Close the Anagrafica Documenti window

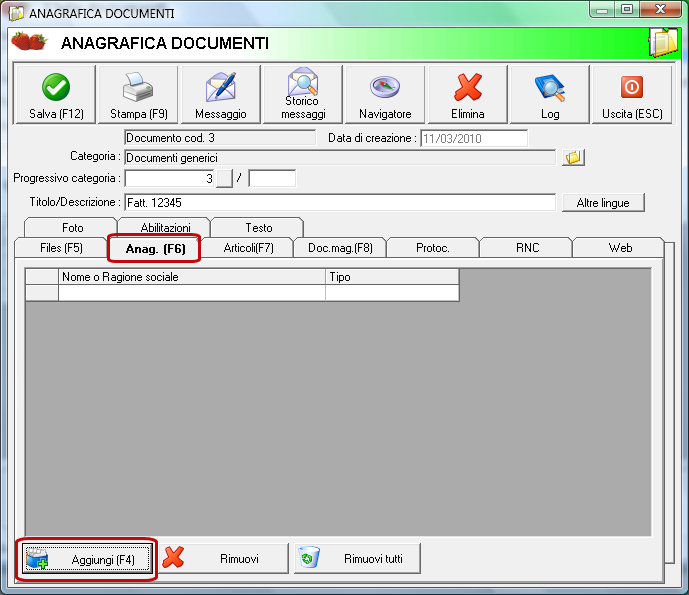660,10
